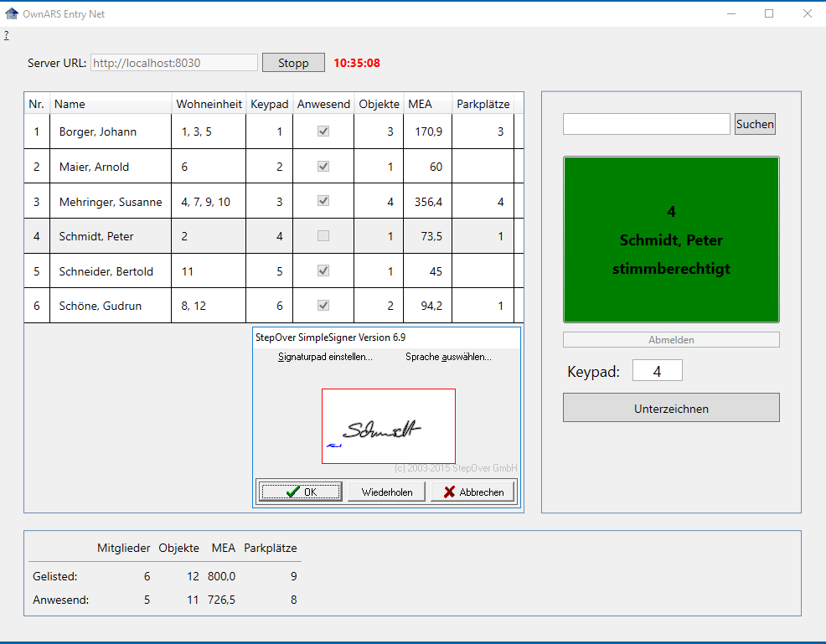Click the Nr. column header
Viewport: 826px width, 644px height.
coord(36,104)
